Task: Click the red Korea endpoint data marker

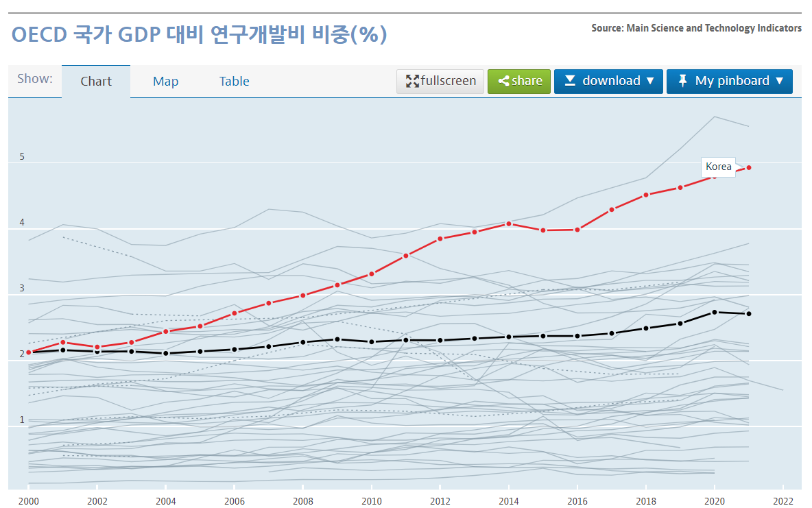Action: tap(748, 167)
